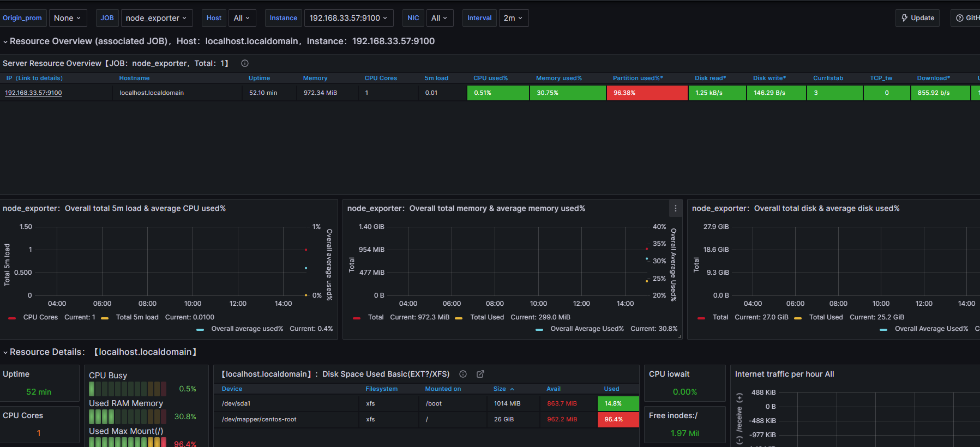This screenshot has width=980, height=447.
Task: Sort table by Disk read* column
Action: [x=710, y=78]
